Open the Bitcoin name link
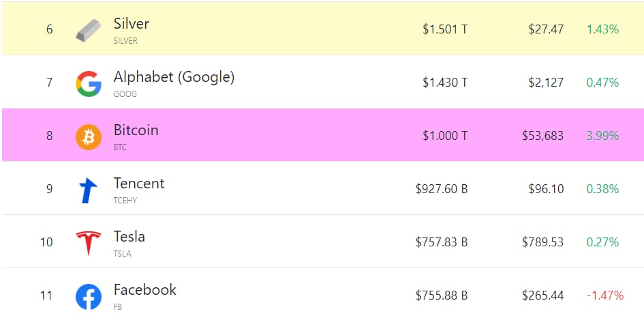Image resolution: width=644 pixels, height=318 pixels. [x=136, y=130]
